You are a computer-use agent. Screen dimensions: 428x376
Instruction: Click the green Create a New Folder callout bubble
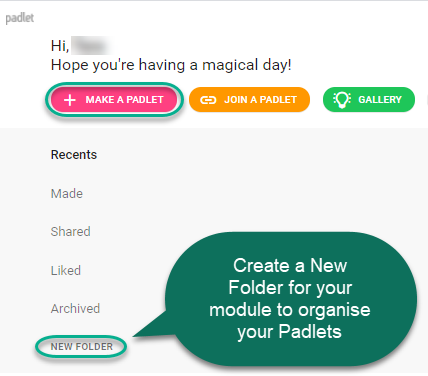point(290,299)
